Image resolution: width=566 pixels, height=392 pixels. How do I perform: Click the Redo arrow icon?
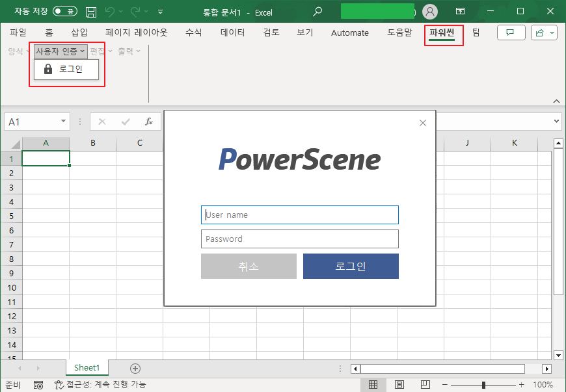pos(135,12)
